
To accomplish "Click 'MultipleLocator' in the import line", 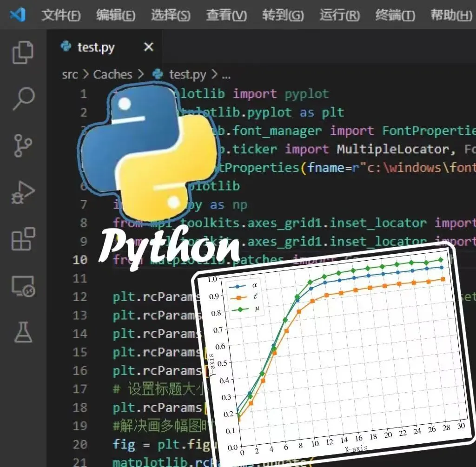I will 393,149.
